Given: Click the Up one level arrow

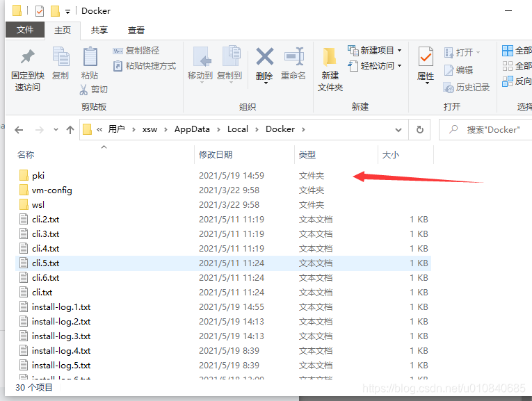Looking at the screenshot, I should (x=70, y=129).
